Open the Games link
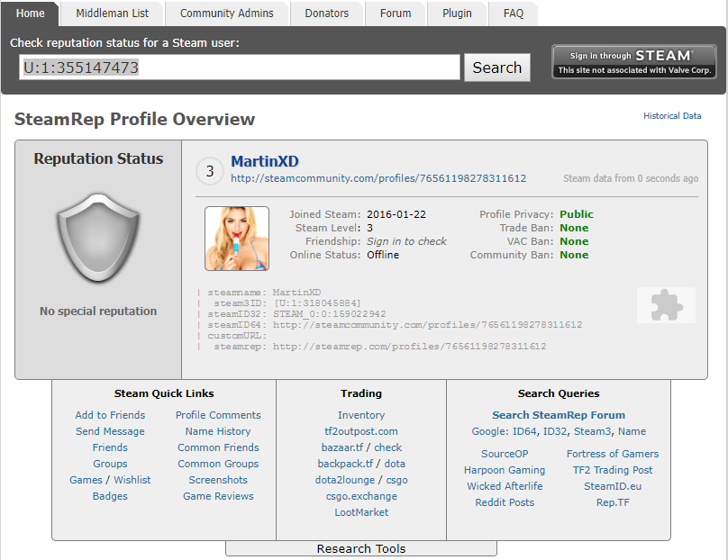This screenshot has width=728, height=560. (86, 480)
